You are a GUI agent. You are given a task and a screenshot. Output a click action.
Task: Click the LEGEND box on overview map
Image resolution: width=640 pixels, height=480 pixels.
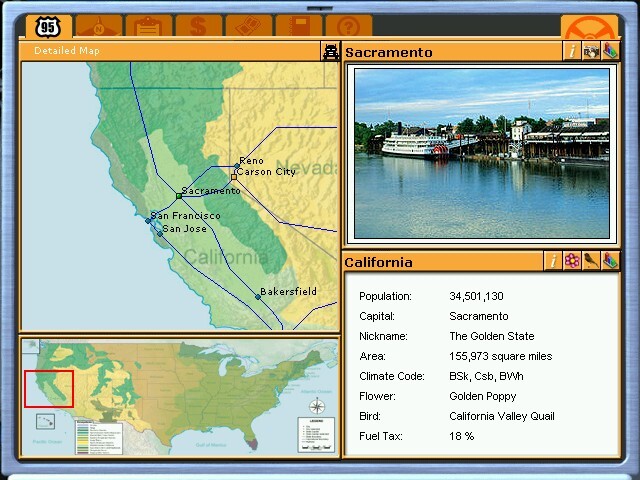point(316,434)
